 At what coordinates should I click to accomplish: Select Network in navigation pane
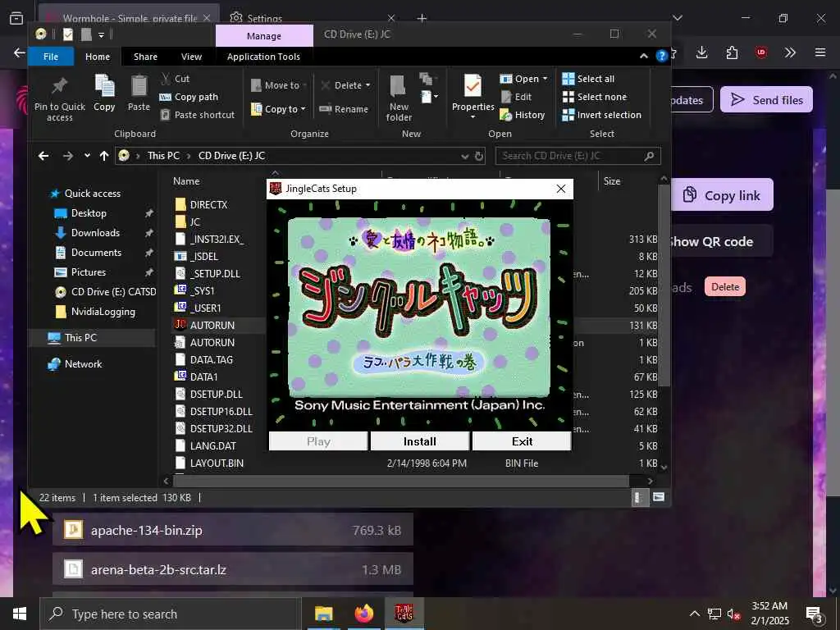point(83,363)
